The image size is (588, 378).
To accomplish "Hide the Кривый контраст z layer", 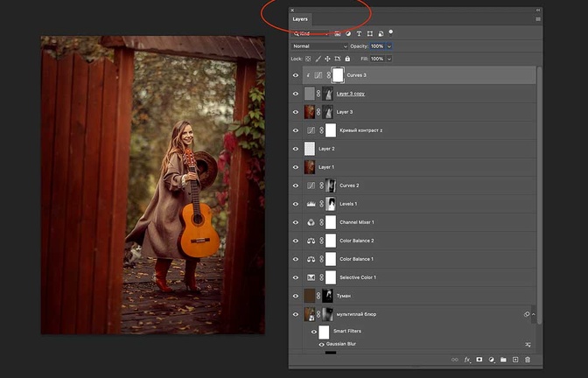I will pyautogui.click(x=296, y=130).
